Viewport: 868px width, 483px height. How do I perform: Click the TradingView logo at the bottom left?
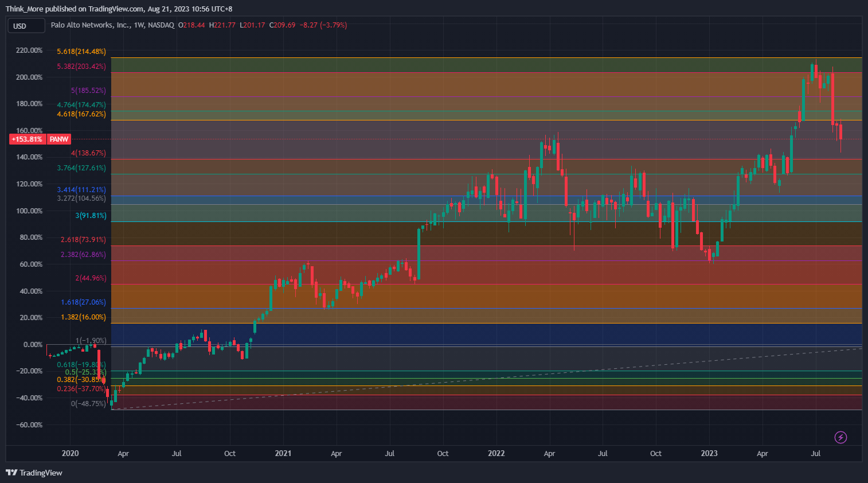tap(34, 473)
